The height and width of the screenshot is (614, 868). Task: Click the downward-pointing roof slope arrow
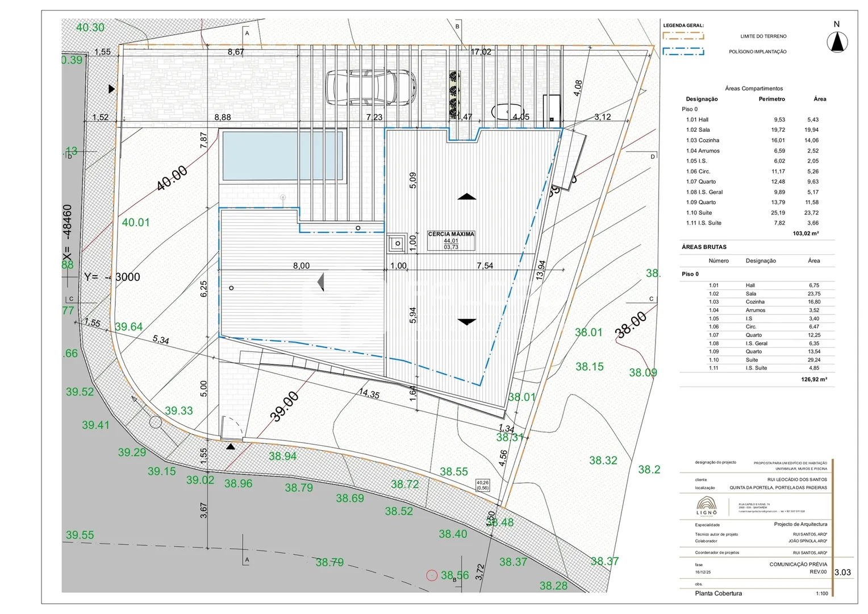click(467, 322)
